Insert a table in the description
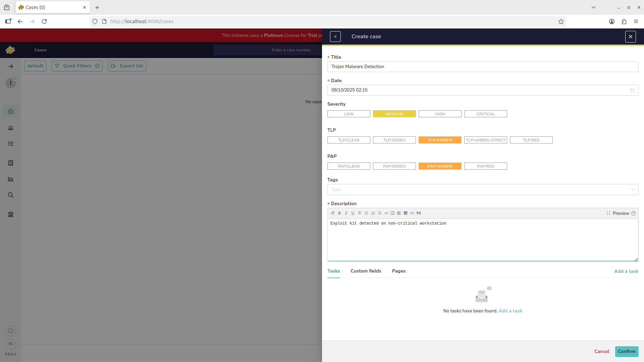 [399, 213]
